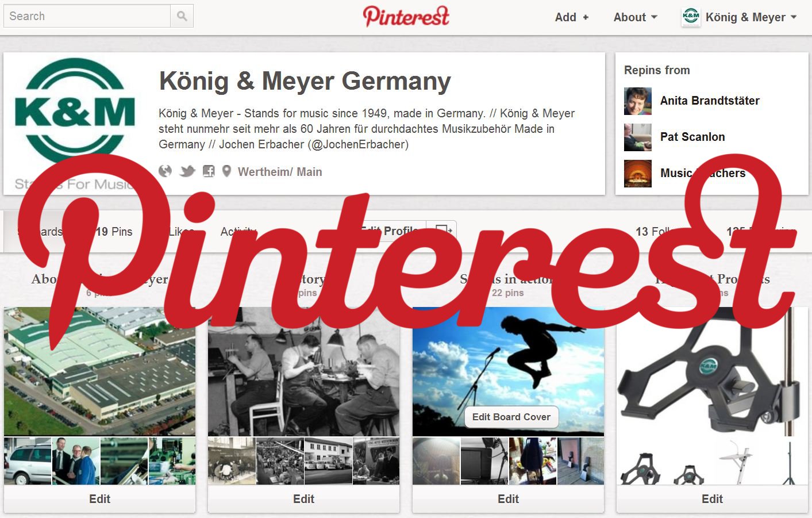Image resolution: width=812 pixels, height=518 pixels.
Task: Click Edit Board Cover button
Action: (511, 417)
